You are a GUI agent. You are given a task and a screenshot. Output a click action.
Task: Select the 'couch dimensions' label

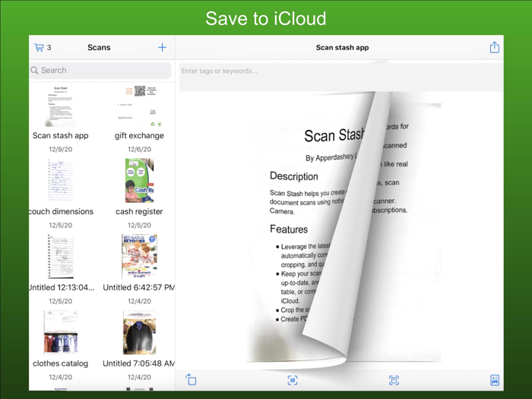click(61, 211)
